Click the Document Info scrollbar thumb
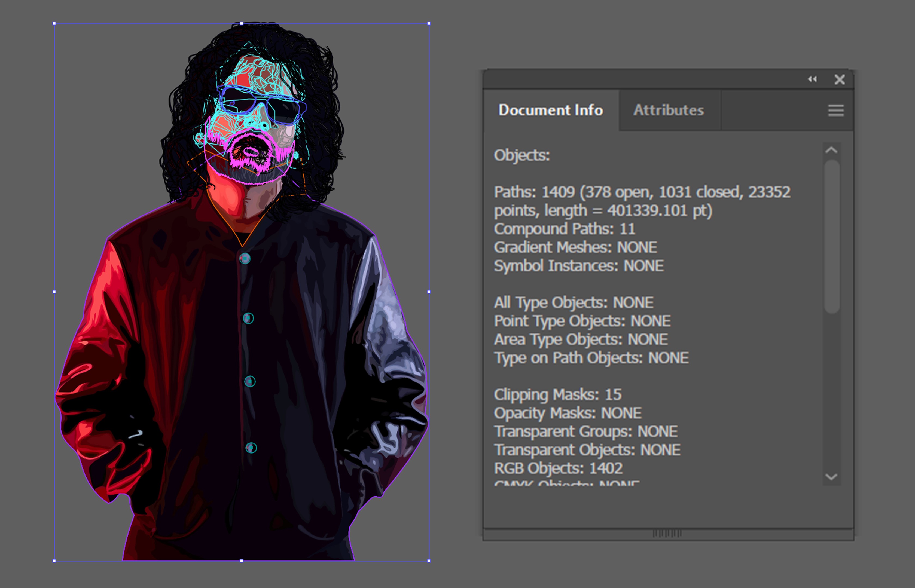Image resolution: width=915 pixels, height=588 pixels. click(x=832, y=237)
